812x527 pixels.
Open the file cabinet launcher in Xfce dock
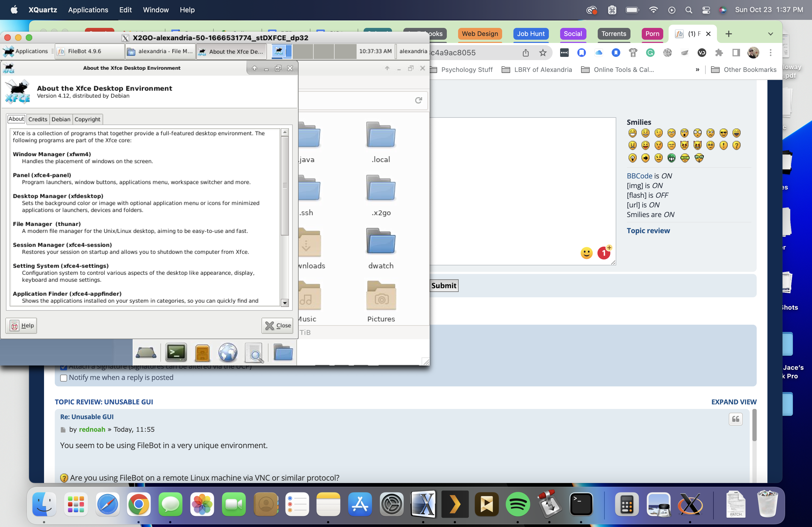[202, 353]
